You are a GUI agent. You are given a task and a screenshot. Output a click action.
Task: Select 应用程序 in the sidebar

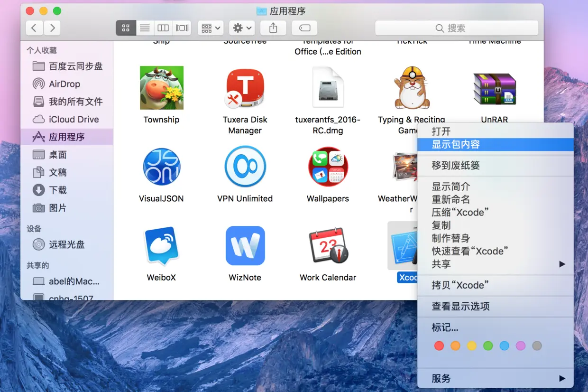pyautogui.click(x=67, y=137)
